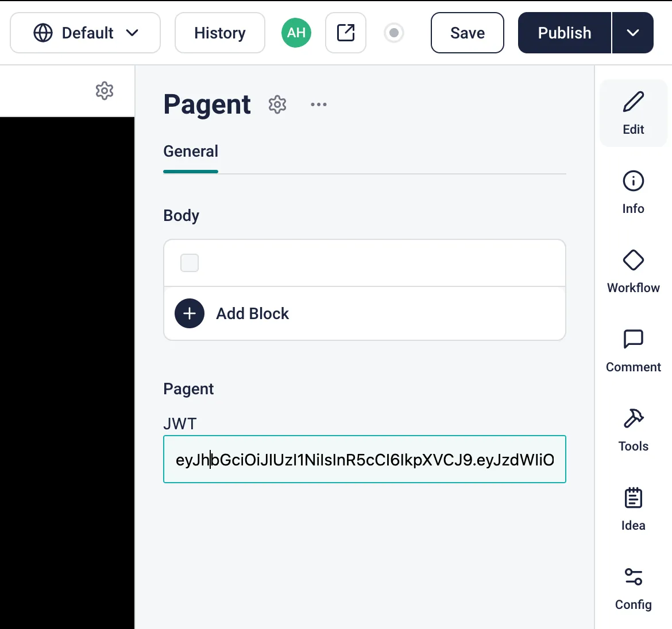The image size is (672, 629).
Task: Click the open-in-new-window icon button
Action: coord(345,33)
